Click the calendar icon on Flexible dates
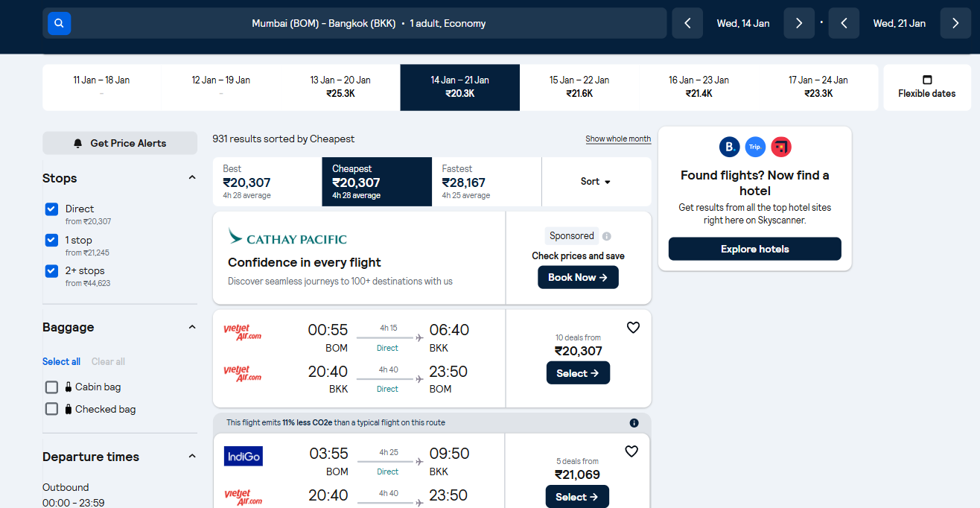This screenshot has width=980, height=508. [926, 78]
